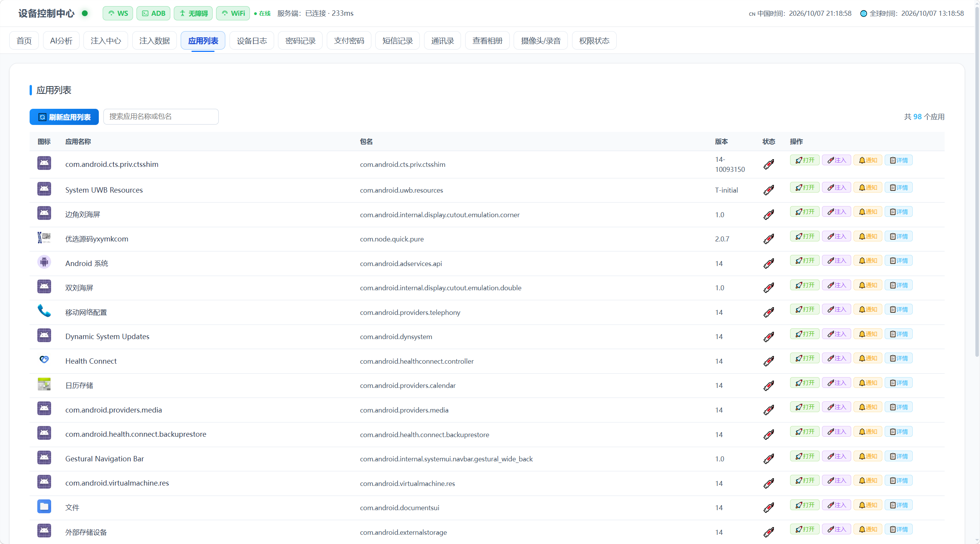This screenshot has height=544, width=980.
Task: Switch to the AI分析 tab
Action: coord(61,41)
